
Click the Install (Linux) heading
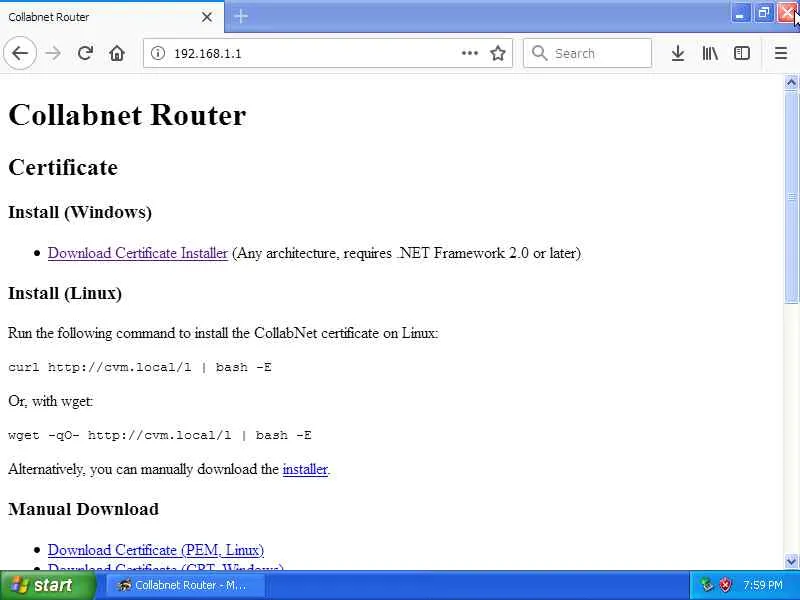click(65, 293)
